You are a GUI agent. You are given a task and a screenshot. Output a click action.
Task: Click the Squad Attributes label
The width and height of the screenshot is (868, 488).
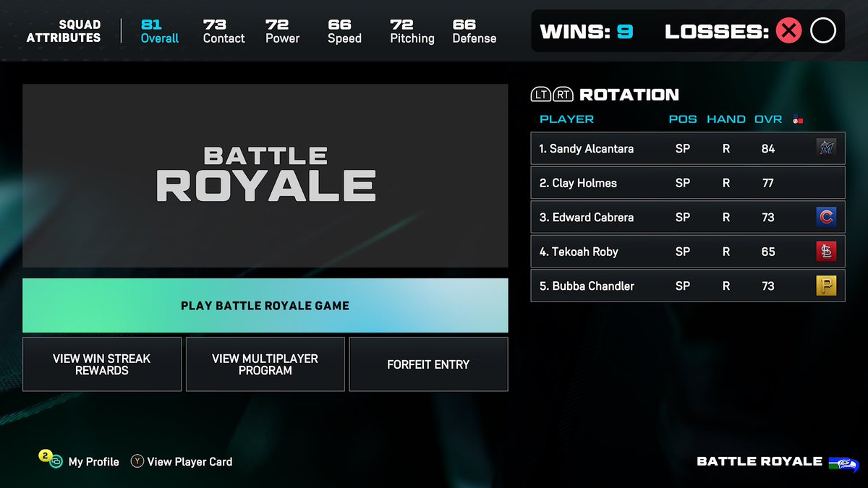[x=64, y=31]
